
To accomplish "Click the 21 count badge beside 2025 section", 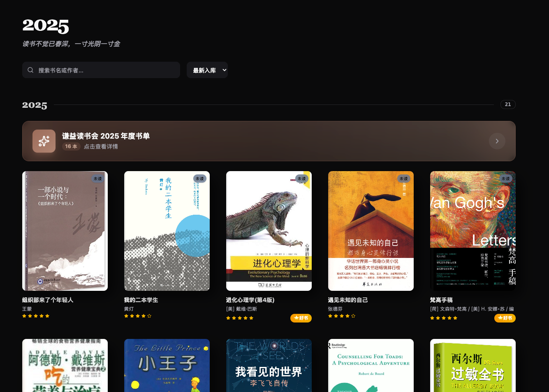I will [x=508, y=104].
